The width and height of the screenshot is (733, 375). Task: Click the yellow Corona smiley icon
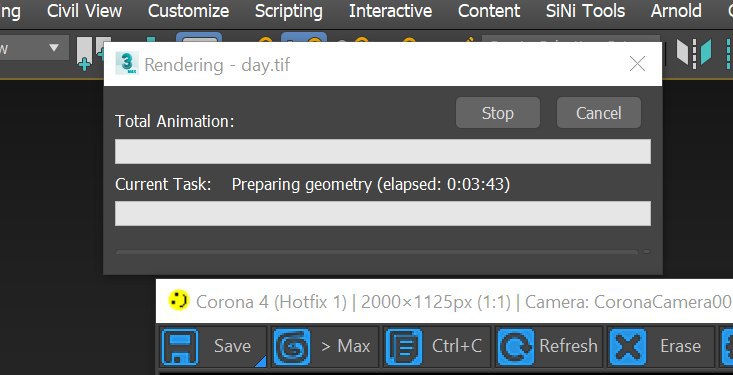tap(178, 300)
